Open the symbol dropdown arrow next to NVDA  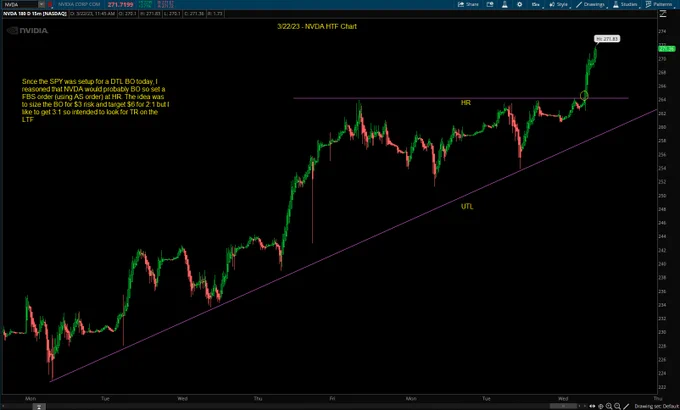pyautogui.click(x=42, y=4)
